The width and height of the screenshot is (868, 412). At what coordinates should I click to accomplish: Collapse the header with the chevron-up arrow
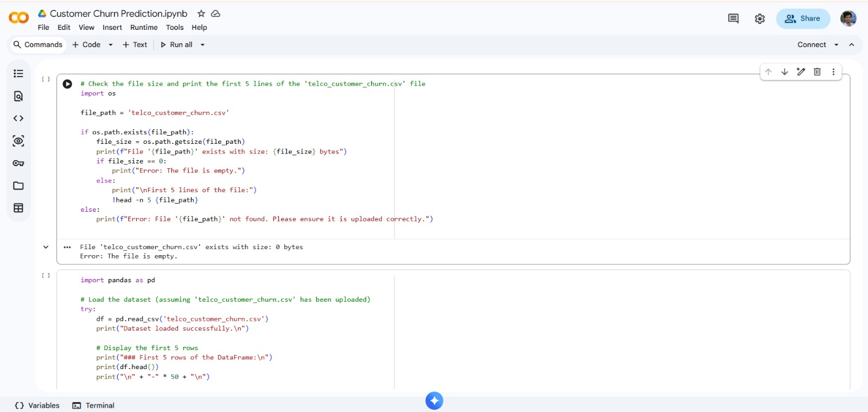(852, 45)
